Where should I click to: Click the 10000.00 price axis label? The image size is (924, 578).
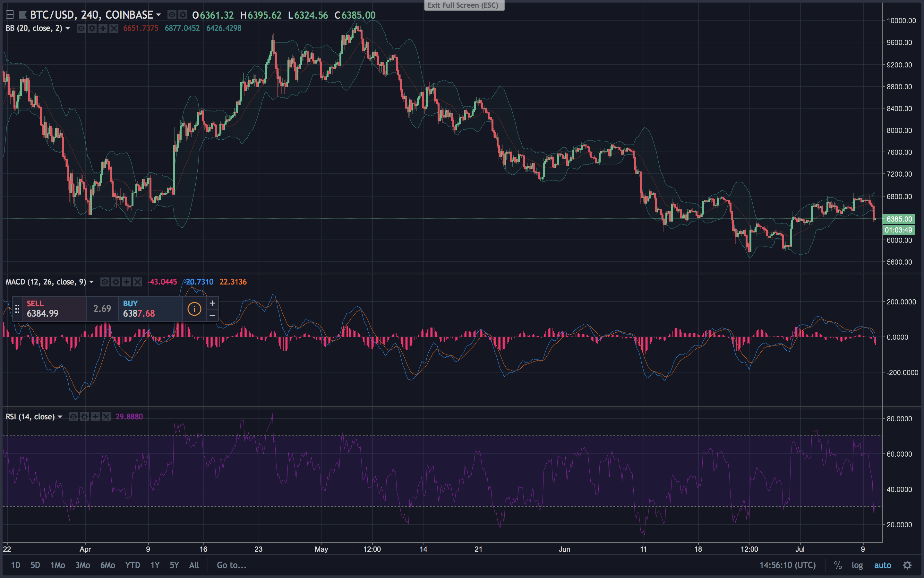pyautogui.click(x=901, y=21)
